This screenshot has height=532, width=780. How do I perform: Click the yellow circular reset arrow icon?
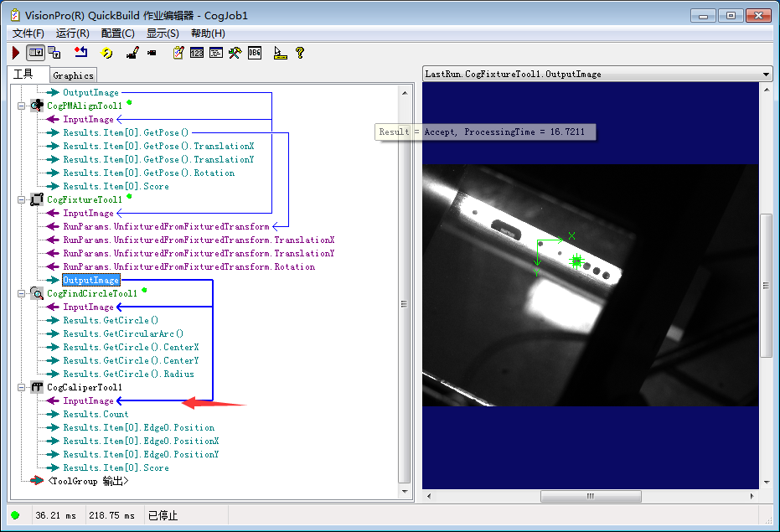click(106, 53)
